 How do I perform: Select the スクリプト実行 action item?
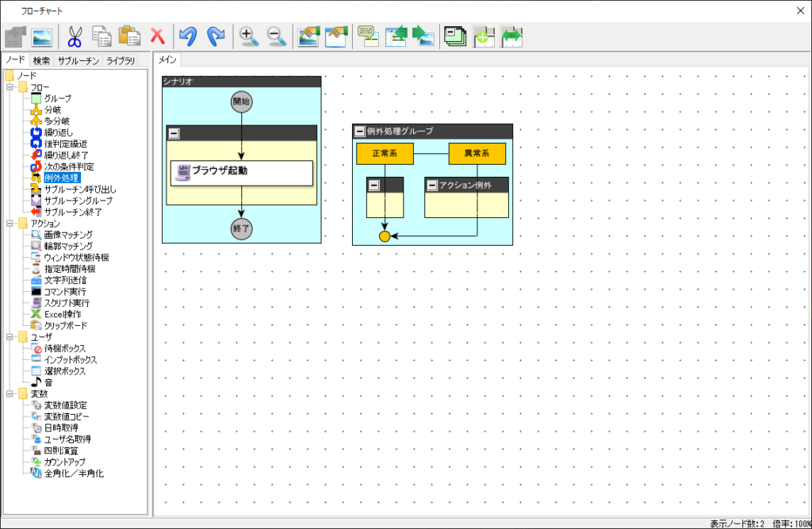click(x=67, y=303)
